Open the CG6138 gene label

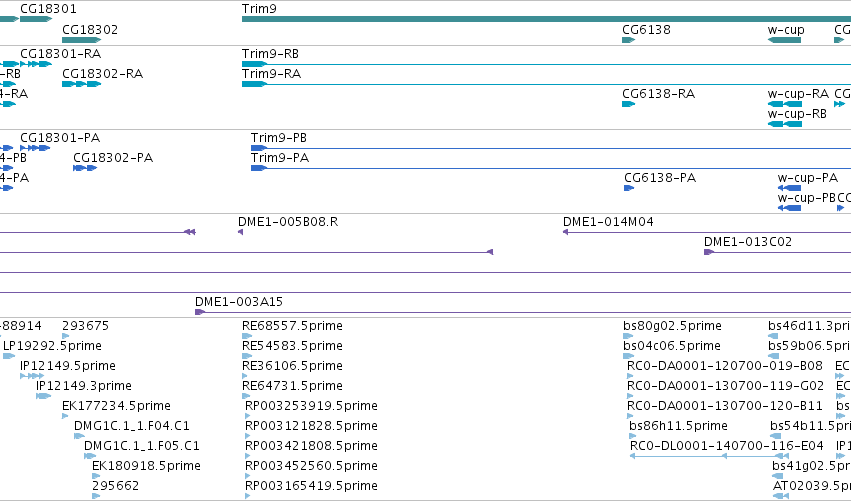click(x=646, y=29)
